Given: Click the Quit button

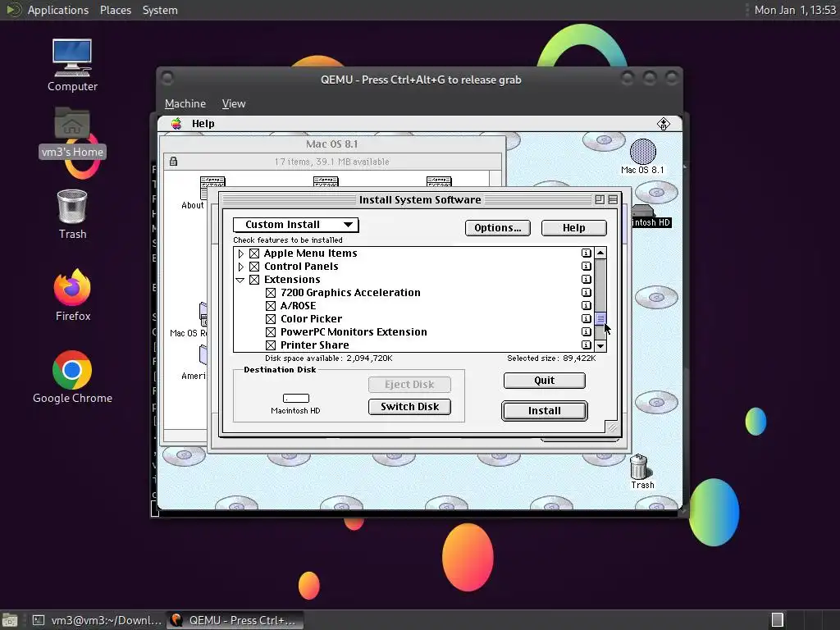Looking at the screenshot, I should click(545, 381).
